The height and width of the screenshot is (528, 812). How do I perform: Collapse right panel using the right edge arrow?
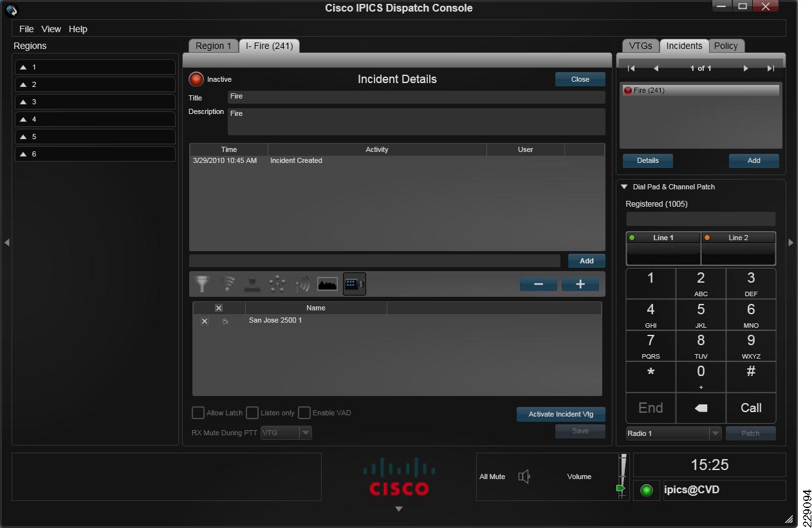(x=791, y=243)
